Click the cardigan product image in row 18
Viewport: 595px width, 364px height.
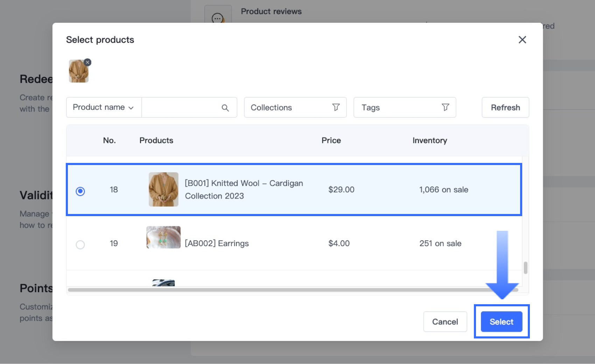point(163,189)
